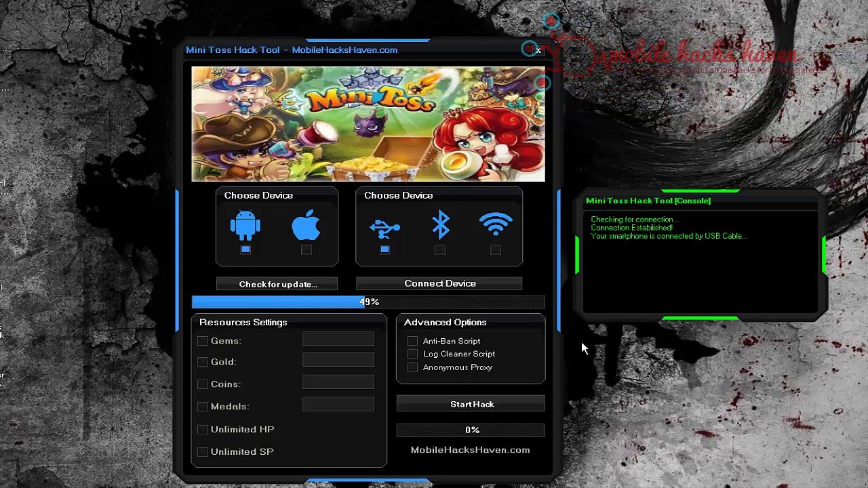This screenshot has width=868, height=488.
Task: Click the Gold amount input field
Action: click(338, 360)
